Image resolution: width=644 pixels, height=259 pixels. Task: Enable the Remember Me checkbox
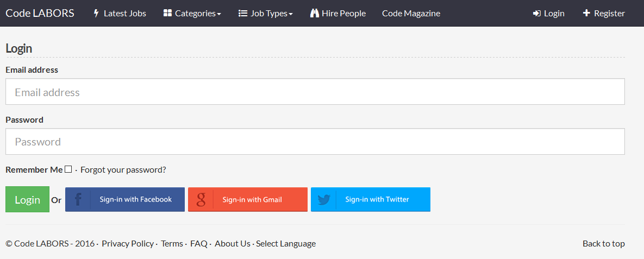tap(68, 169)
